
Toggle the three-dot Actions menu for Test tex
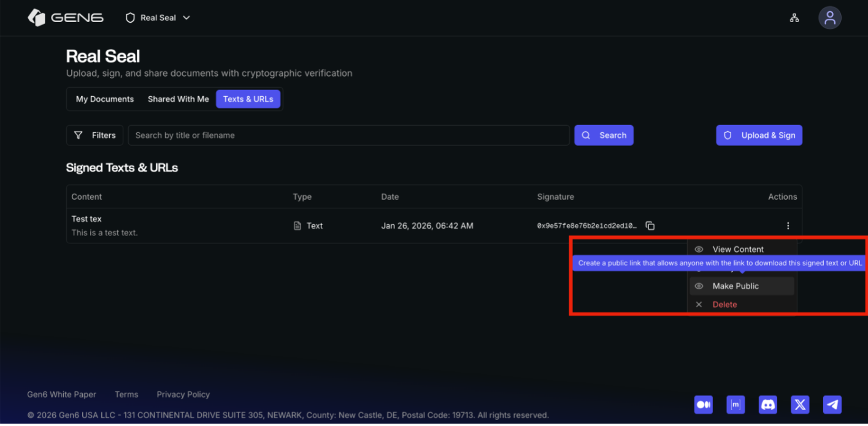(788, 226)
